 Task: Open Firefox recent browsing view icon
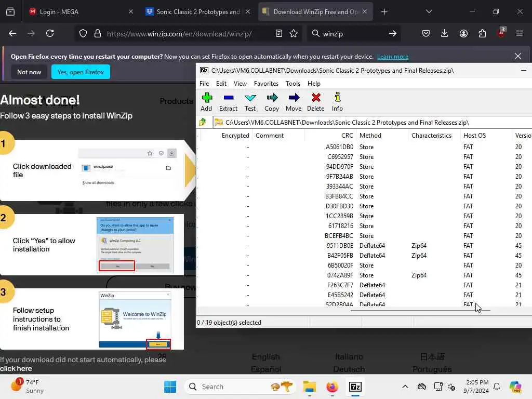tap(10, 11)
